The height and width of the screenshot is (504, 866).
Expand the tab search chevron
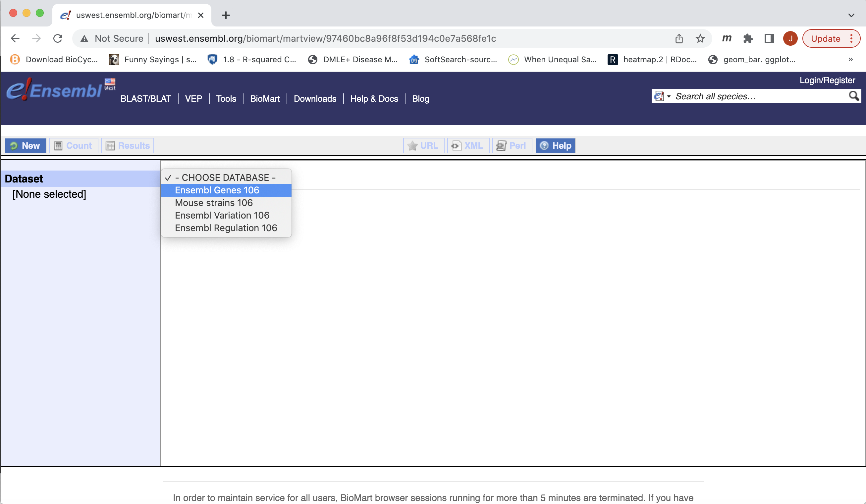(851, 15)
